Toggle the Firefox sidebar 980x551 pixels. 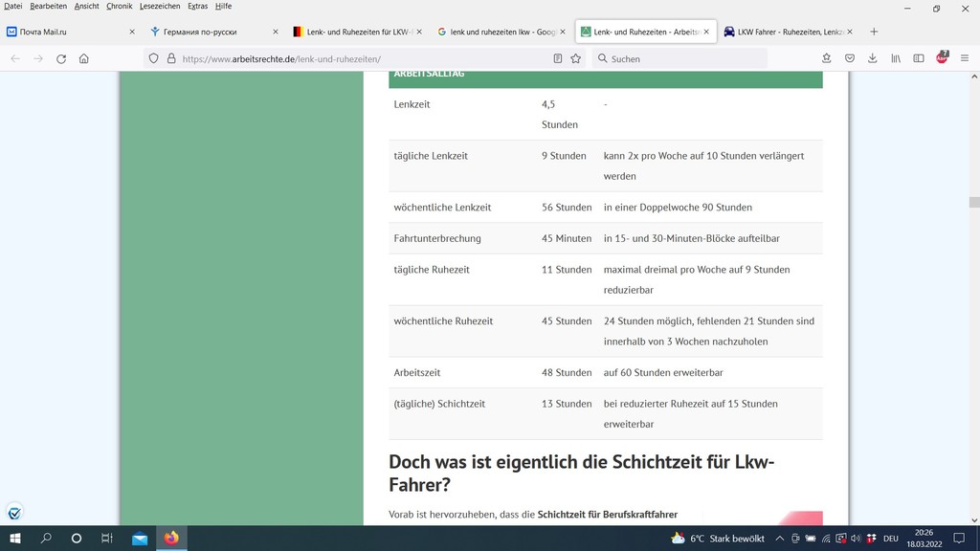pyautogui.click(x=919, y=58)
